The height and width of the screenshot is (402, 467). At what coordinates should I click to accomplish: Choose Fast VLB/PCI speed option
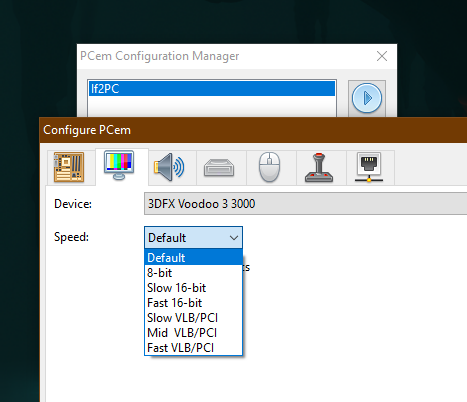pyautogui.click(x=193, y=348)
